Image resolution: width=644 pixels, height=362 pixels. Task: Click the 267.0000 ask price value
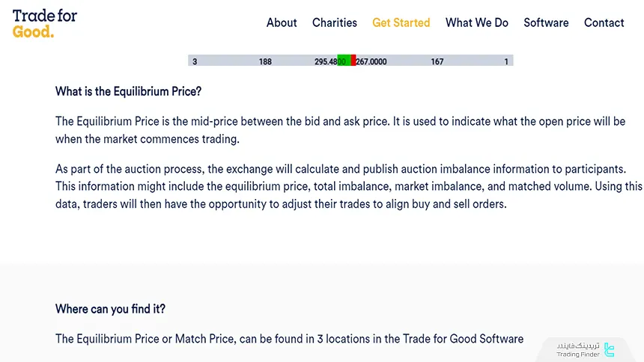371,61
